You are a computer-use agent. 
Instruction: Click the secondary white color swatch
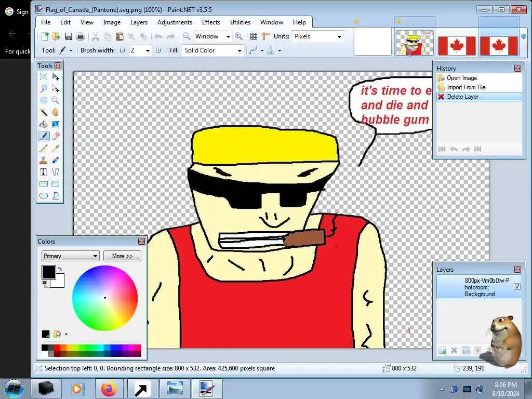[58, 282]
